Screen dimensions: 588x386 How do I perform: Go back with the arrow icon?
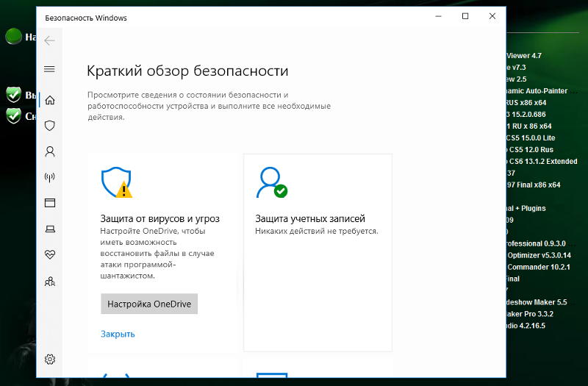pos(49,40)
